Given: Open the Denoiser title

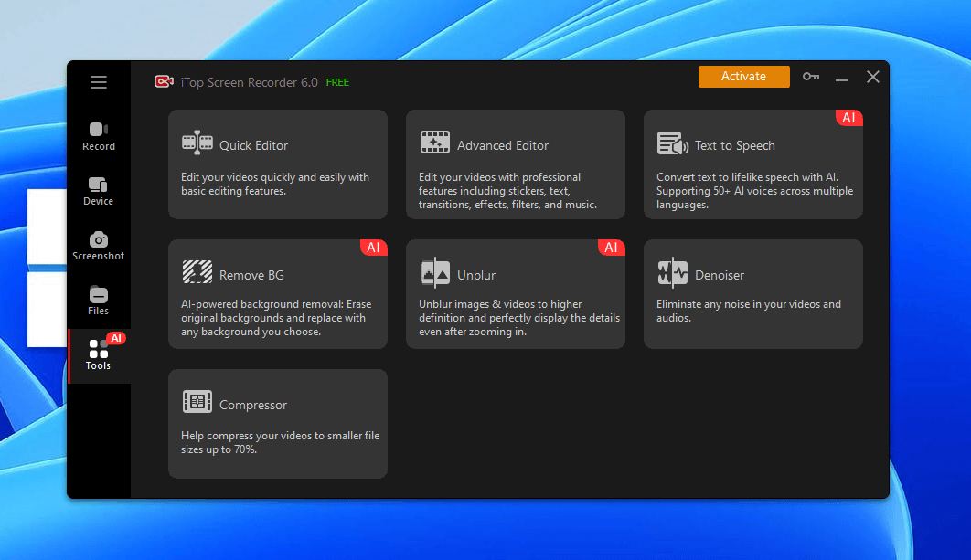Looking at the screenshot, I should click(x=720, y=275).
